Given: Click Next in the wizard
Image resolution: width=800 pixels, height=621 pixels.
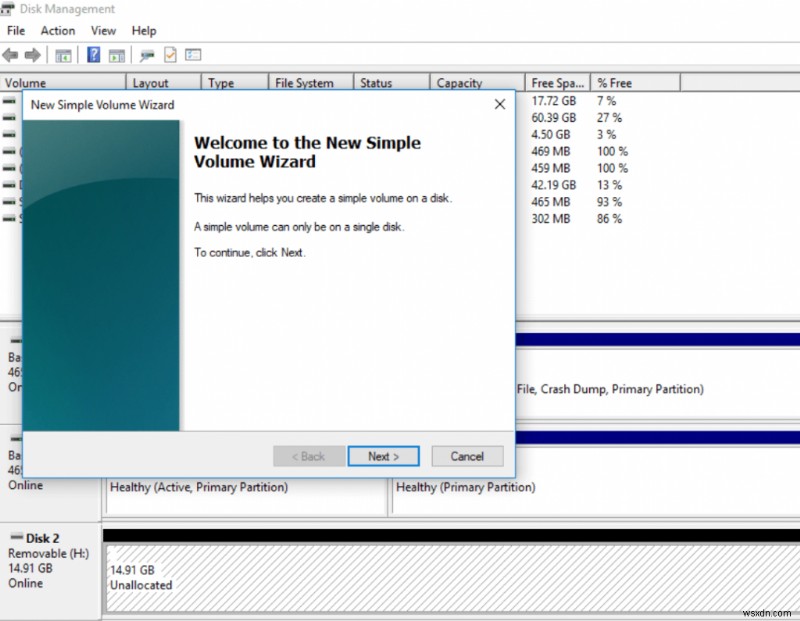Looking at the screenshot, I should coord(383,456).
